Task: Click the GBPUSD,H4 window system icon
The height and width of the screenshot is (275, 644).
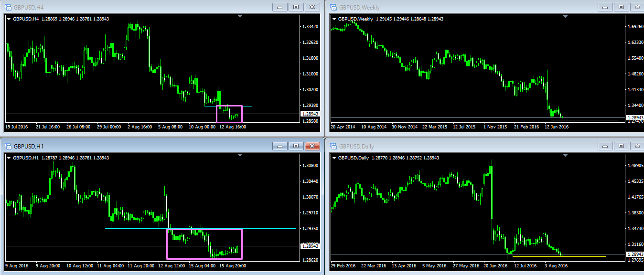Action: click(x=8, y=7)
